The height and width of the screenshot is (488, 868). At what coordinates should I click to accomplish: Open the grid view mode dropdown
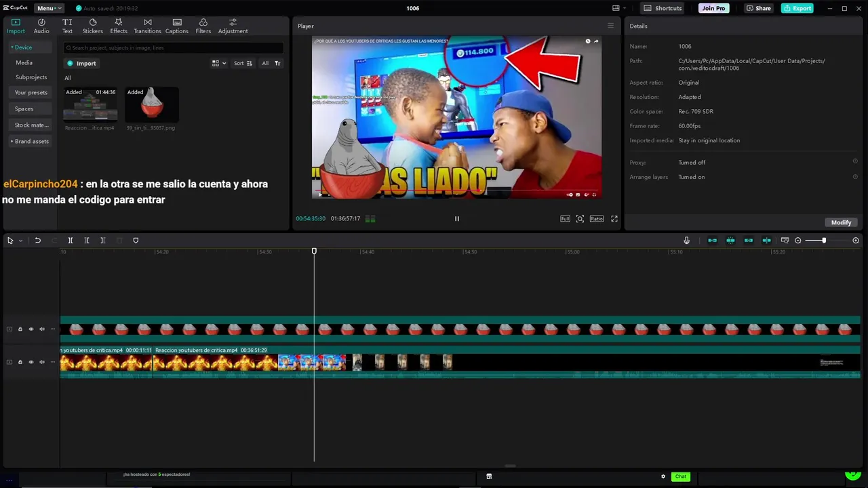coord(219,63)
